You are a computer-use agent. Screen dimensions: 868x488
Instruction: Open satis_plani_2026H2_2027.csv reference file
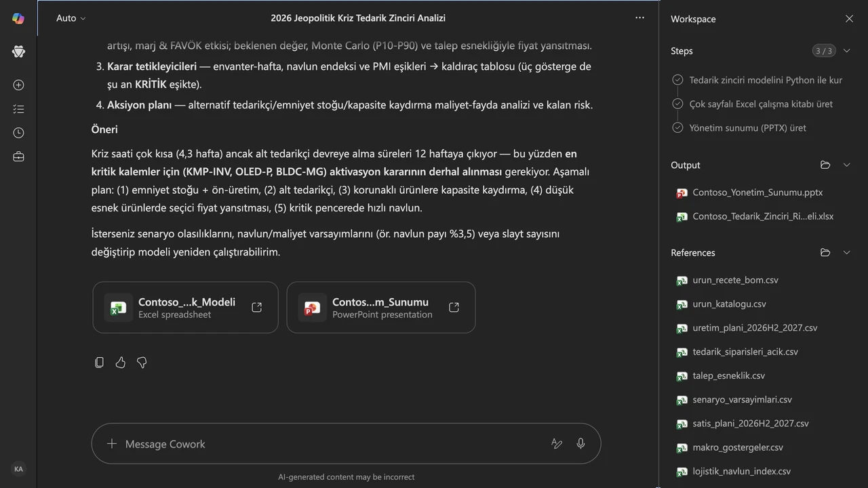(x=750, y=423)
